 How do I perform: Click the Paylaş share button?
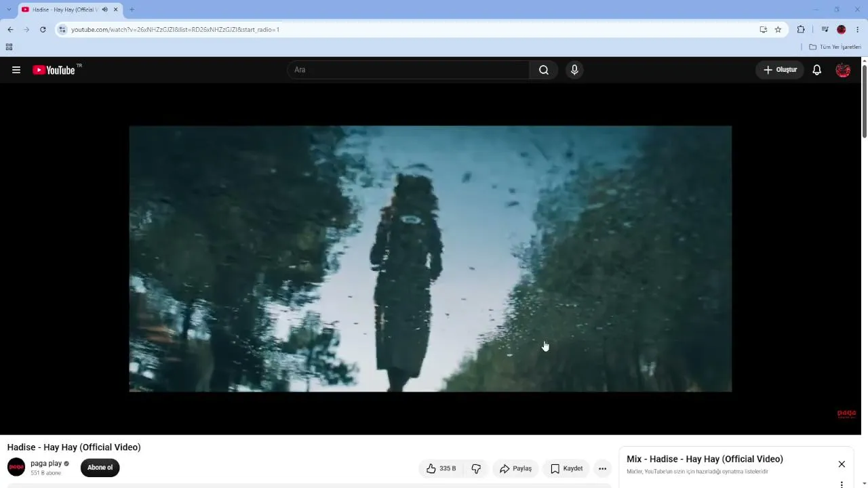[515, 468]
